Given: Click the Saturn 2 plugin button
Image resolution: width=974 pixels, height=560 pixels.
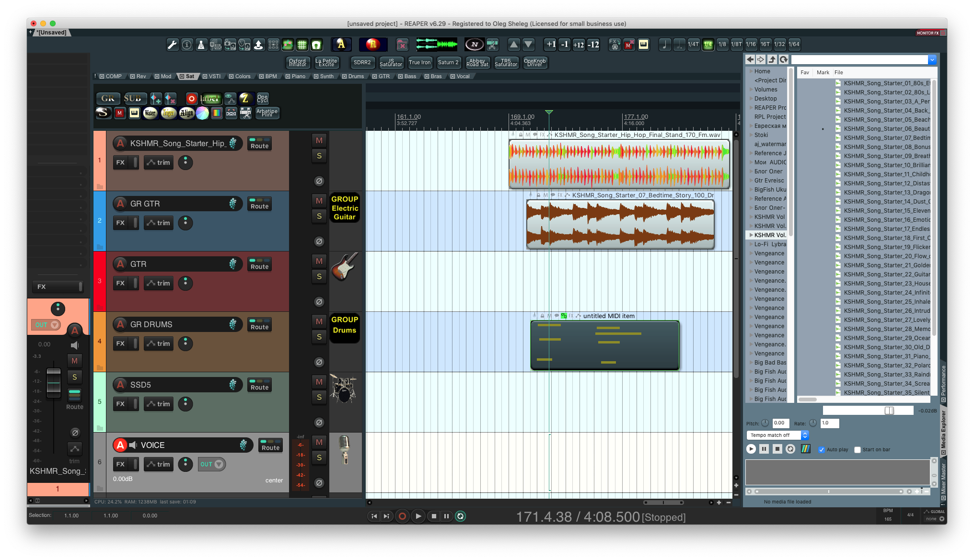Looking at the screenshot, I should (448, 62).
